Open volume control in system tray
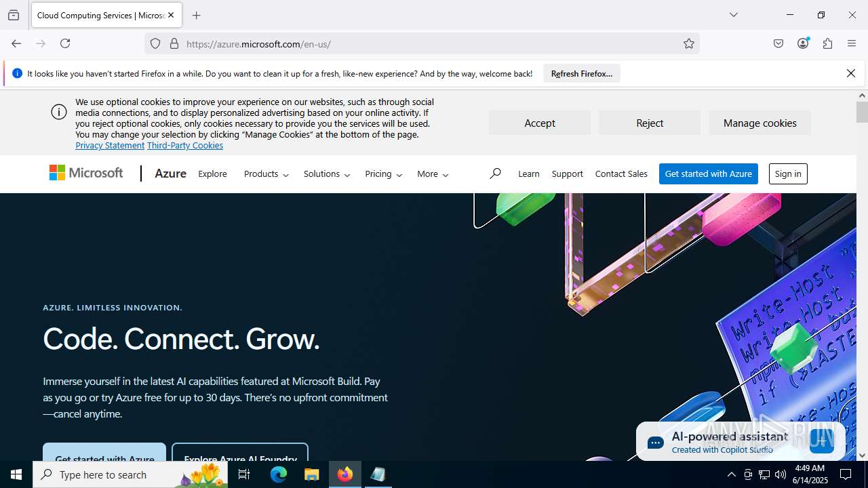 (x=781, y=474)
